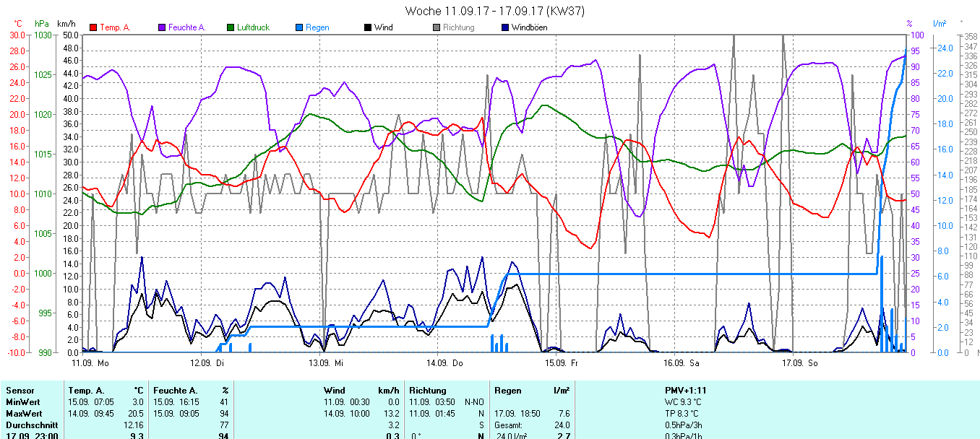
Task: Select the chart title Woche 11.09.17 - 17.09.17
Action: click(x=495, y=11)
